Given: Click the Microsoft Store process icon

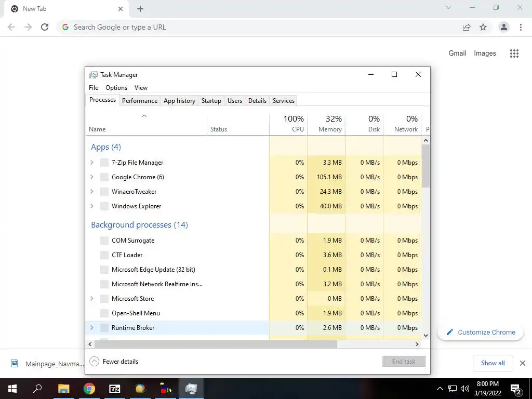Looking at the screenshot, I should [x=104, y=299].
